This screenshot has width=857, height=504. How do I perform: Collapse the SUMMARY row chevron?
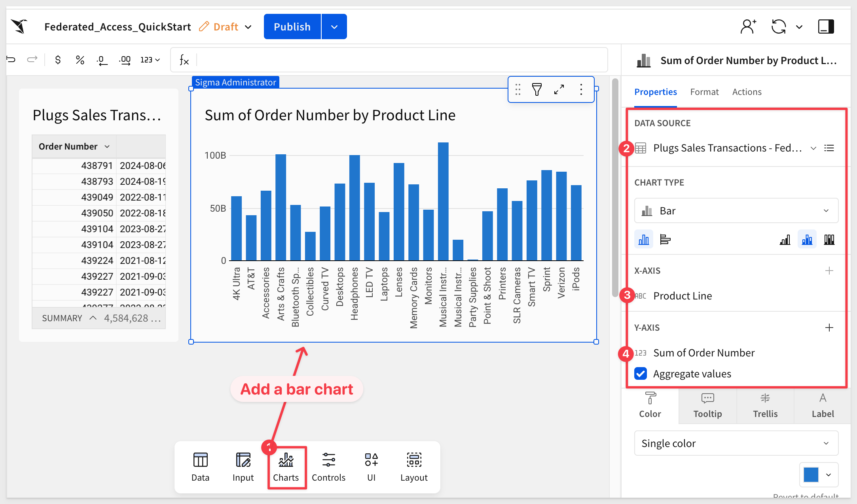click(x=93, y=318)
